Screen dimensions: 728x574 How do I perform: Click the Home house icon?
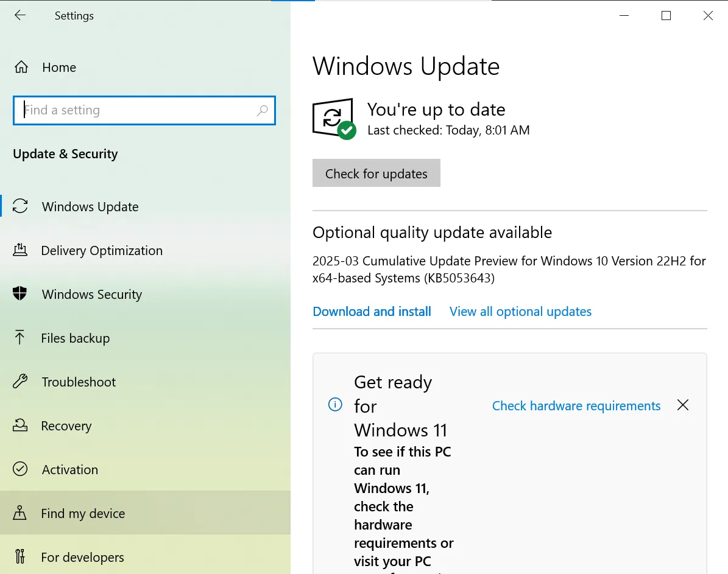[21, 68]
